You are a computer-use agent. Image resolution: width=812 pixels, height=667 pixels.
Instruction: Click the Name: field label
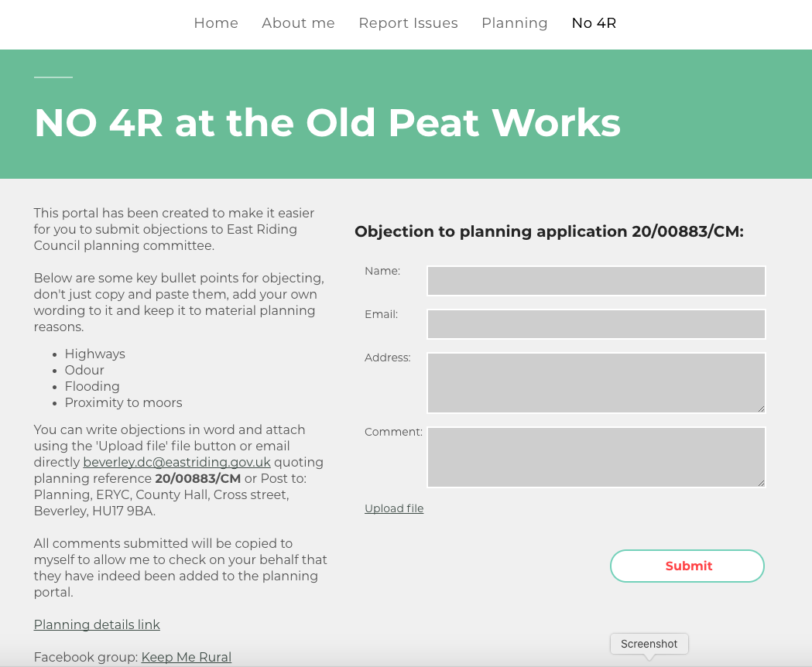(x=382, y=271)
